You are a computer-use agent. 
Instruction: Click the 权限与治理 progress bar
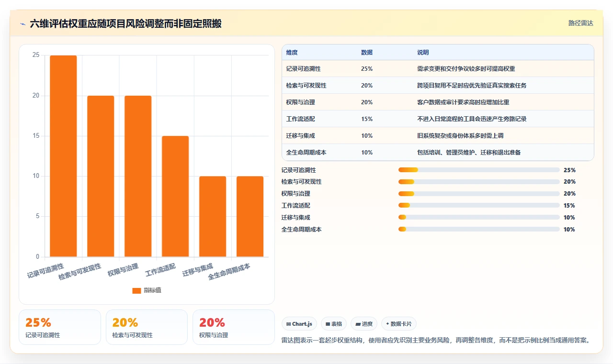(x=479, y=194)
